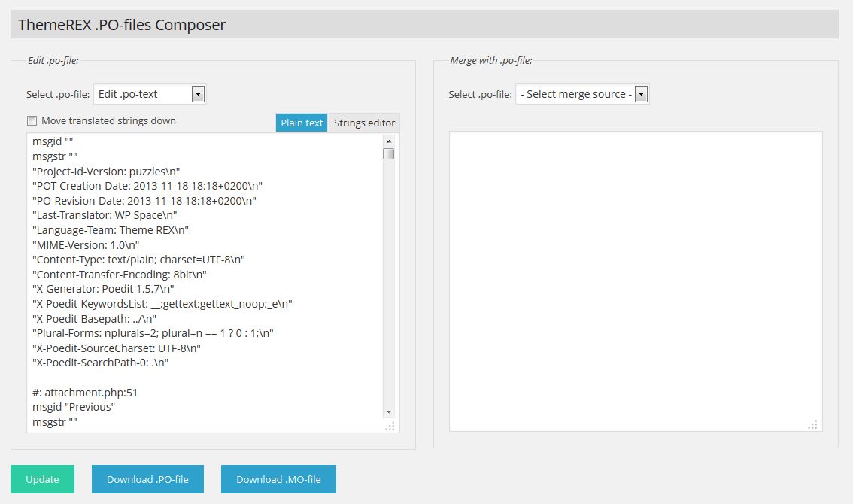Open the Strings editor tab
Viewport: 853px width, 504px height.
point(364,123)
